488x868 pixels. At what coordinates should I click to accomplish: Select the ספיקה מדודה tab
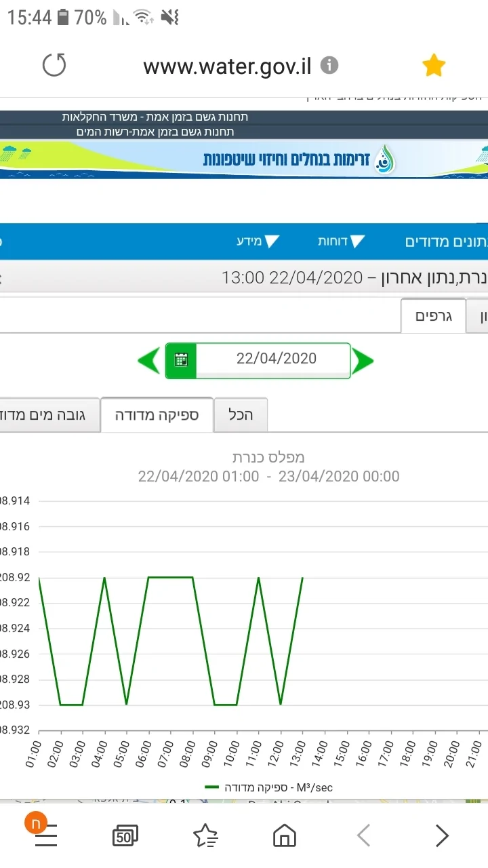157,415
